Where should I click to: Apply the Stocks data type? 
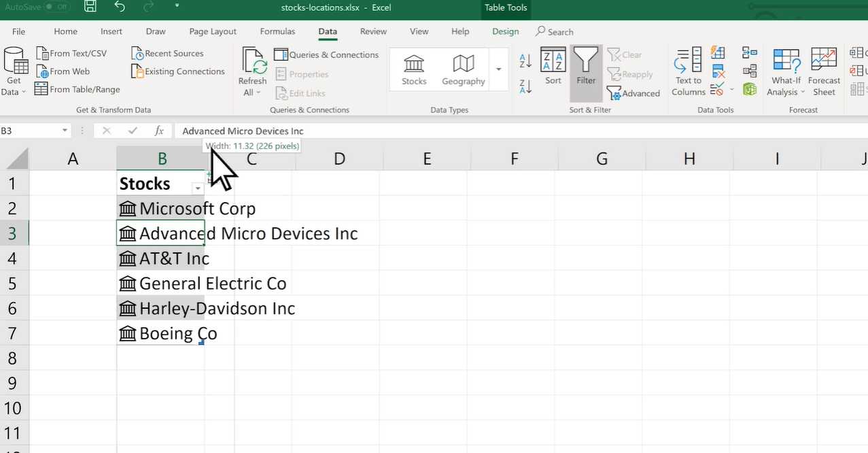[x=414, y=70]
